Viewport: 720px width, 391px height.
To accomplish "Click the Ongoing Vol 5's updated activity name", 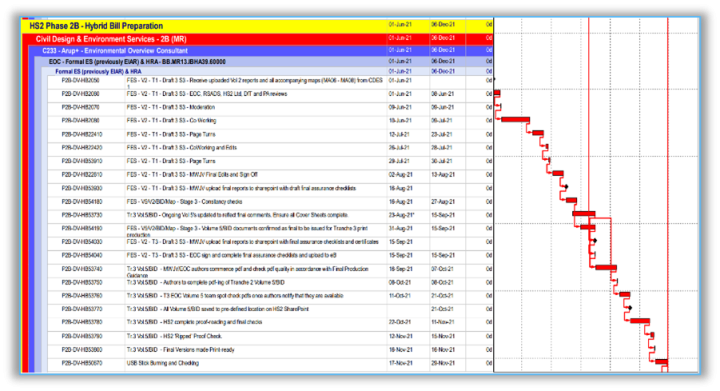I will point(237,215).
